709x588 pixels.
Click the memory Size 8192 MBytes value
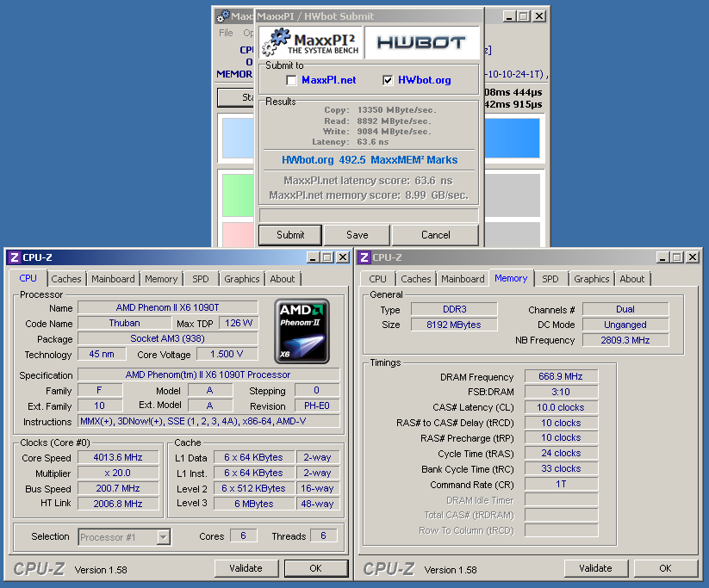[454, 325]
